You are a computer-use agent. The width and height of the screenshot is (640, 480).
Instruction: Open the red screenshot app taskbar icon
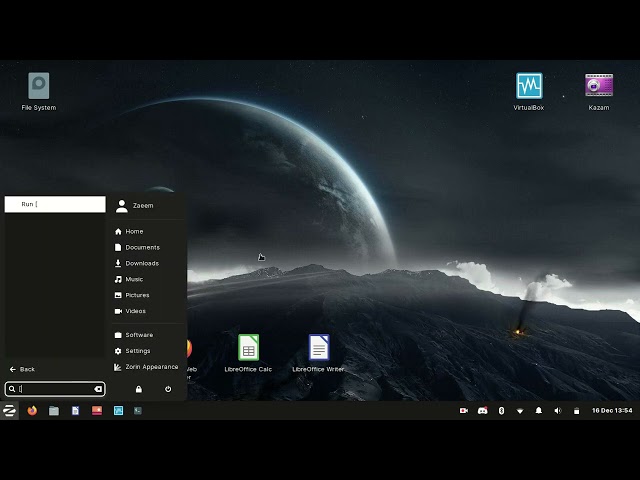[97, 411]
